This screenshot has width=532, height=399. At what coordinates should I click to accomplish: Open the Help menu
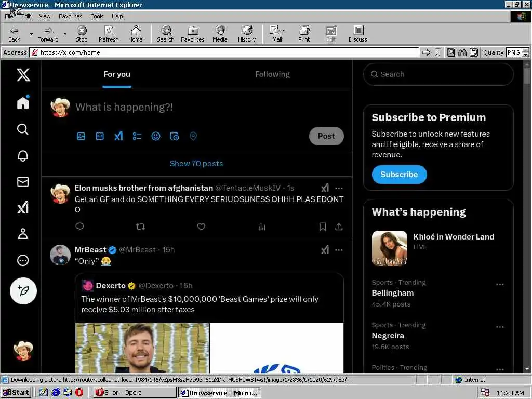(117, 16)
